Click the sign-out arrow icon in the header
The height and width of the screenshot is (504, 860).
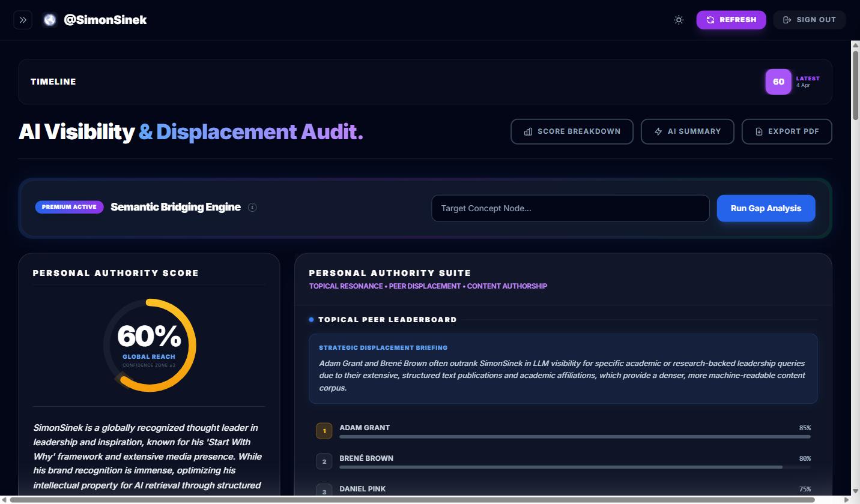point(787,20)
